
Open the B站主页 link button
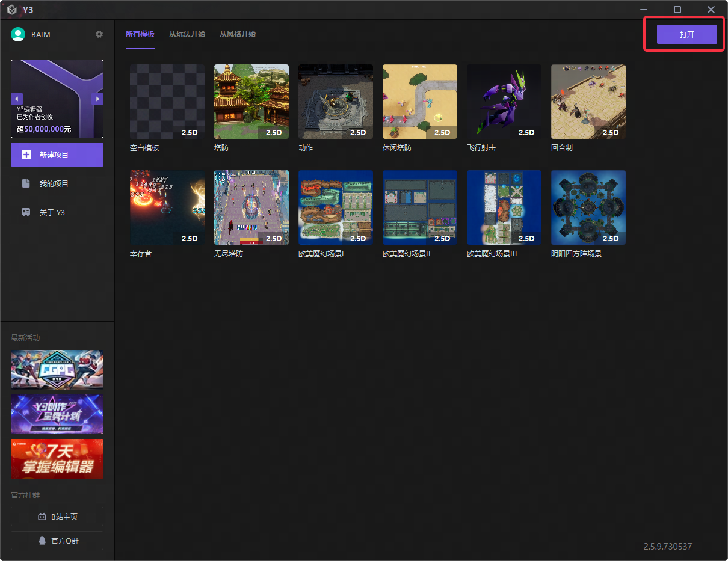coord(57,517)
